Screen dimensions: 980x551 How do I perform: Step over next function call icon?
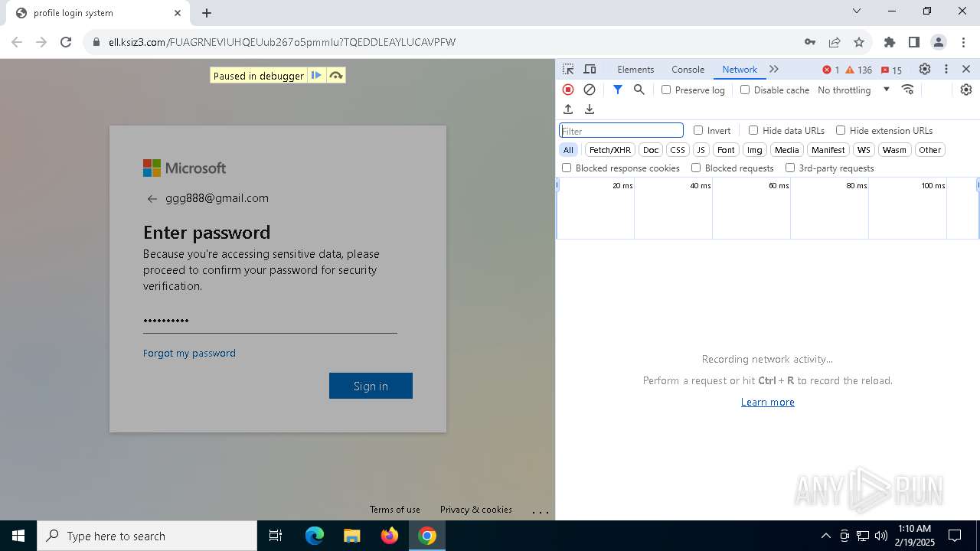click(x=335, y=75)
